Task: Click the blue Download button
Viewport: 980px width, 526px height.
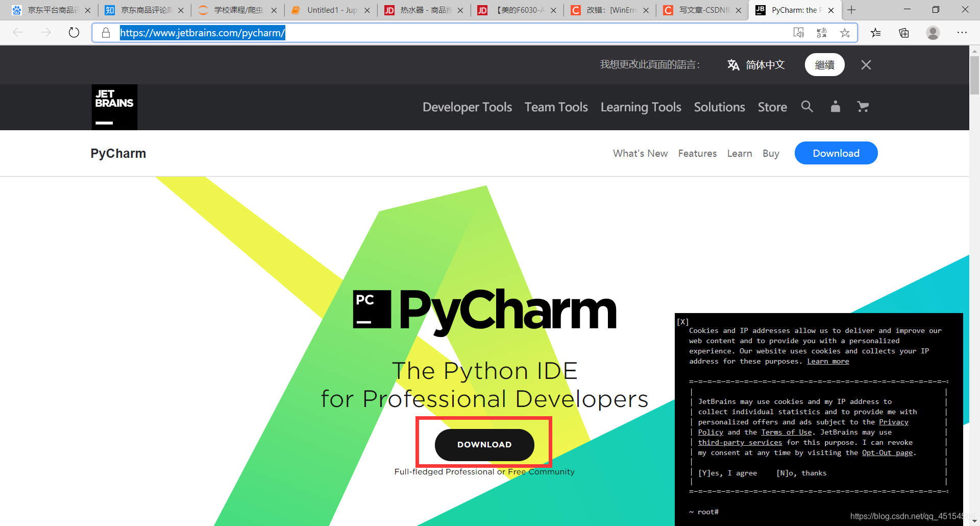Action: (836, 153)
